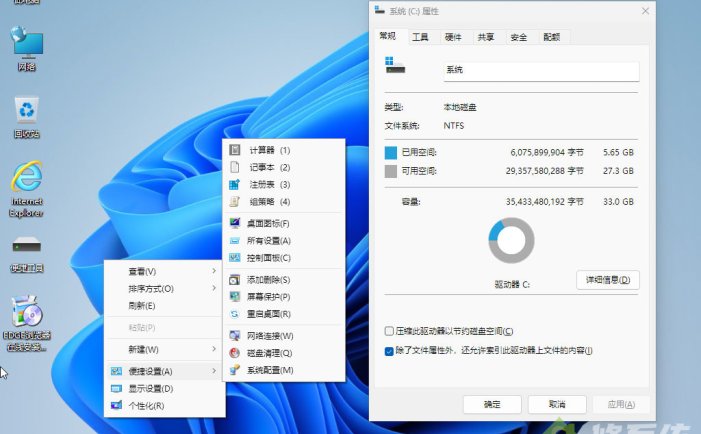Click the 确定 button
Viewport: 701px width, 434px height.
tap(492, 405)
